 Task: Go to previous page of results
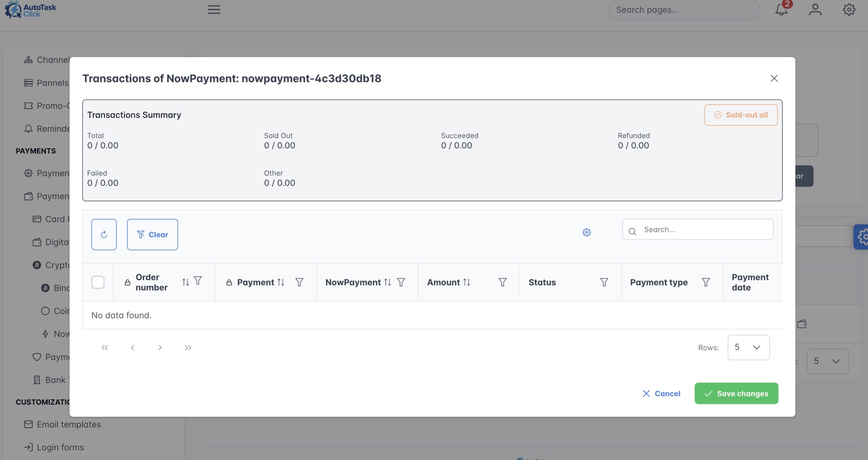click(133, 348)
